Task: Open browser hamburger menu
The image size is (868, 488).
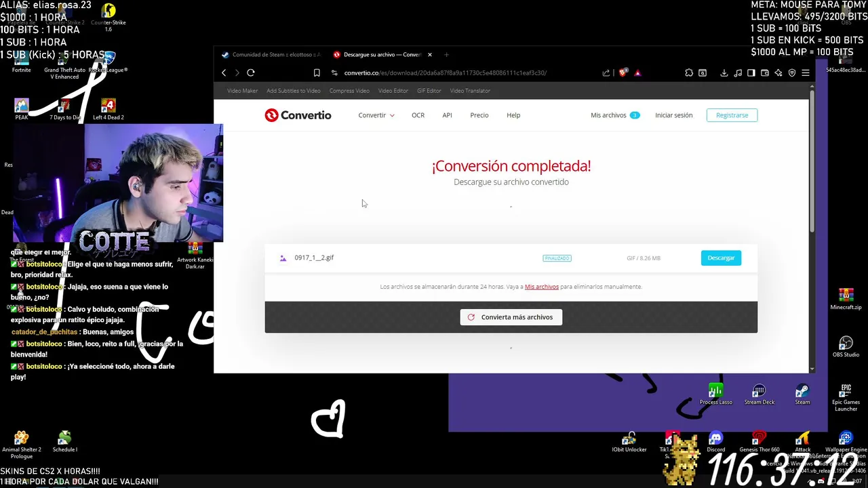Action: click(x=806, y=73)
